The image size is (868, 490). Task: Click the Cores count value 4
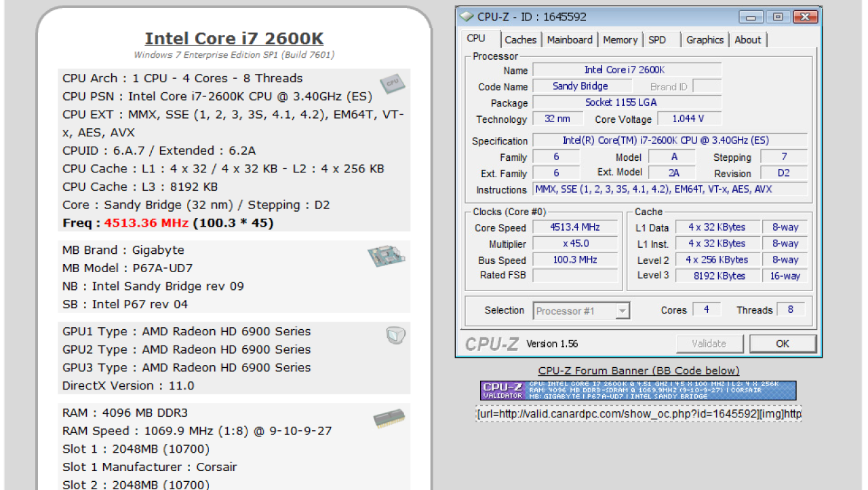coord(707,309)
